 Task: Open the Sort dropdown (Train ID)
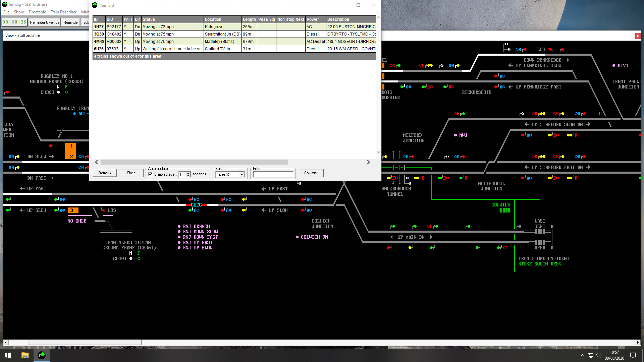241,175
